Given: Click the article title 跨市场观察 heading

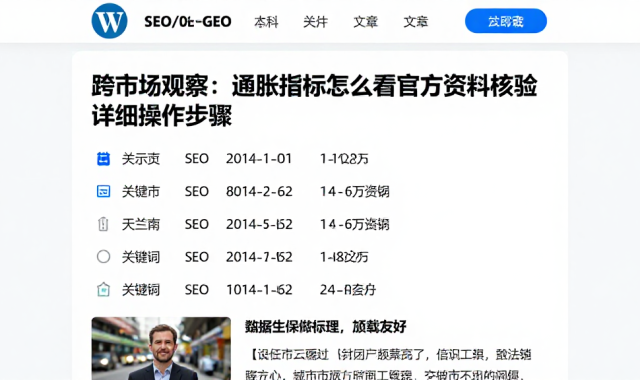Looking at the screenshot, I should [314, 100].
